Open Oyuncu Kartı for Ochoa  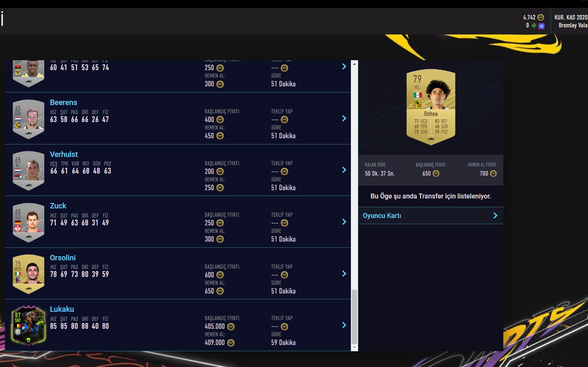click(431, 215)
